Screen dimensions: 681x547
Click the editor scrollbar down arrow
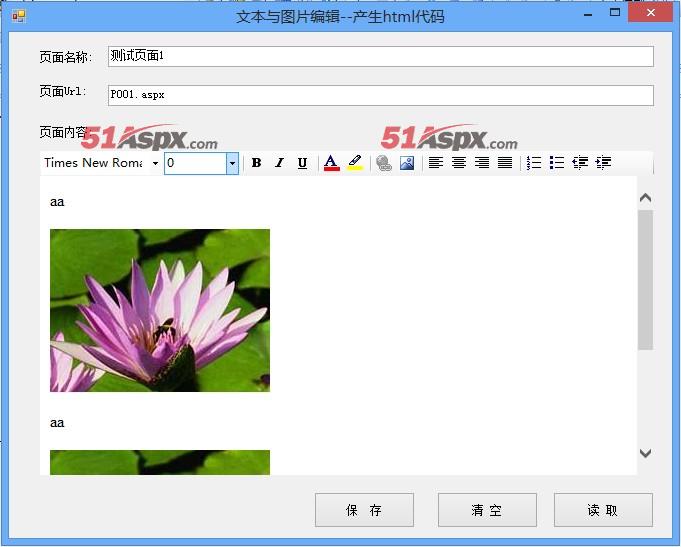(x=645, y=453)
